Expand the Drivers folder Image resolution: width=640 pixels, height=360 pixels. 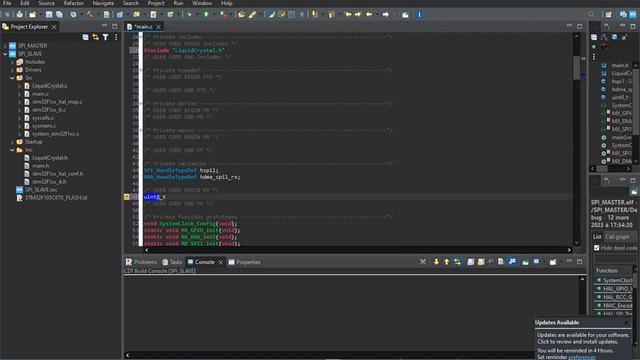12,70
